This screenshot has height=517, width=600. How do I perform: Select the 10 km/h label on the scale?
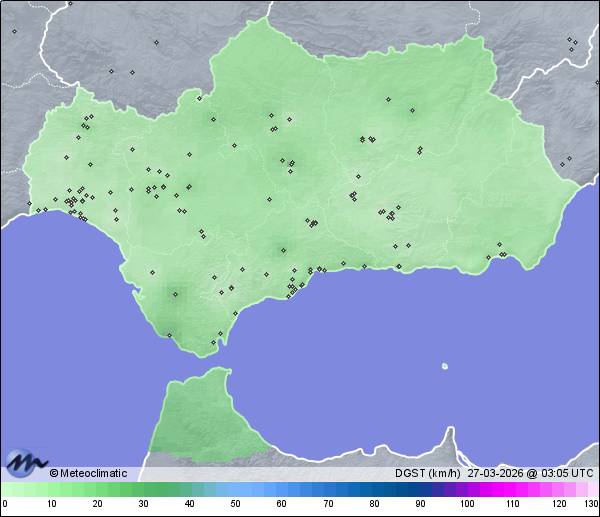[x=51, y=504]
